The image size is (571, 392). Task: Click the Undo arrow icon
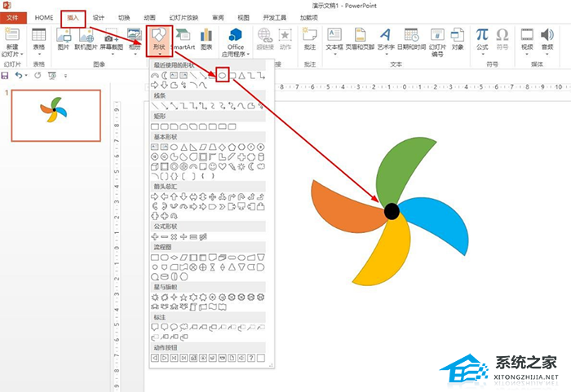click(19, 75)
